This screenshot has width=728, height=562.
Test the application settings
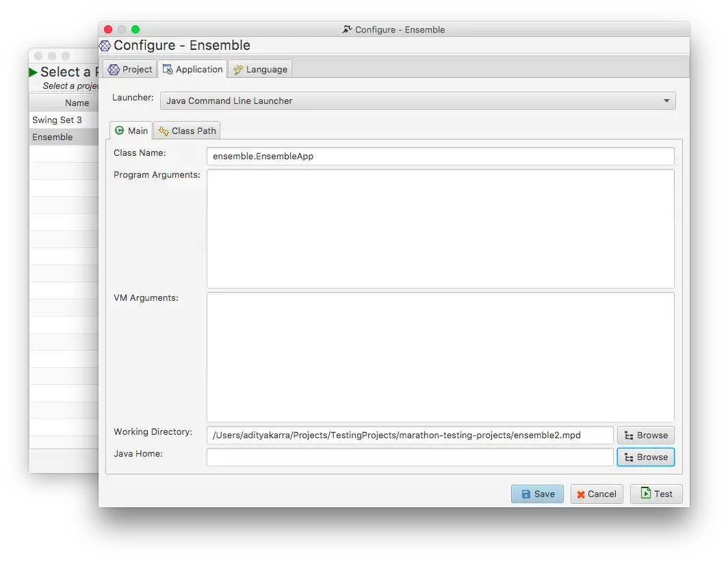pos(656,494)
